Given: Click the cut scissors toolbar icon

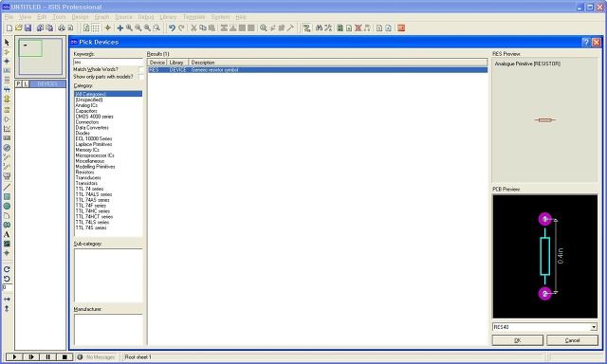Looking at the screenshot, I should [x=193, y=27].
